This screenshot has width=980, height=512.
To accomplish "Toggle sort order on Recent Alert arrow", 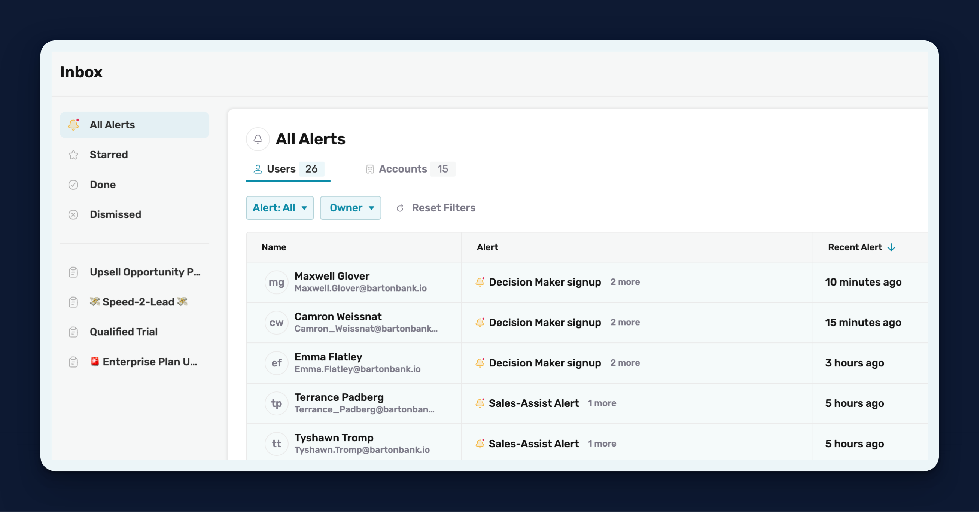I will click(x=891, y=247).
